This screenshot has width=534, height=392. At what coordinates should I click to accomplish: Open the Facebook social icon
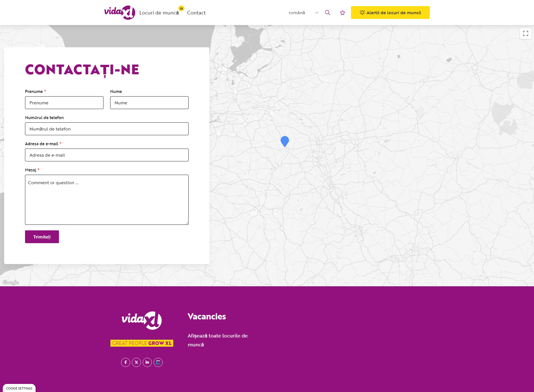pyautogui.click(x=125, y=362)
